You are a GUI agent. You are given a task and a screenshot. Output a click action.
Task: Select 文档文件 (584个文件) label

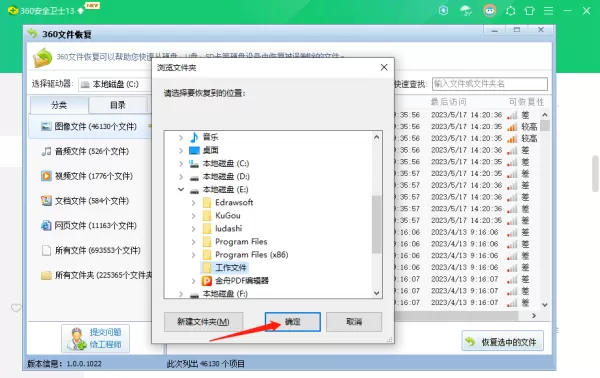[x=92, y=200]
